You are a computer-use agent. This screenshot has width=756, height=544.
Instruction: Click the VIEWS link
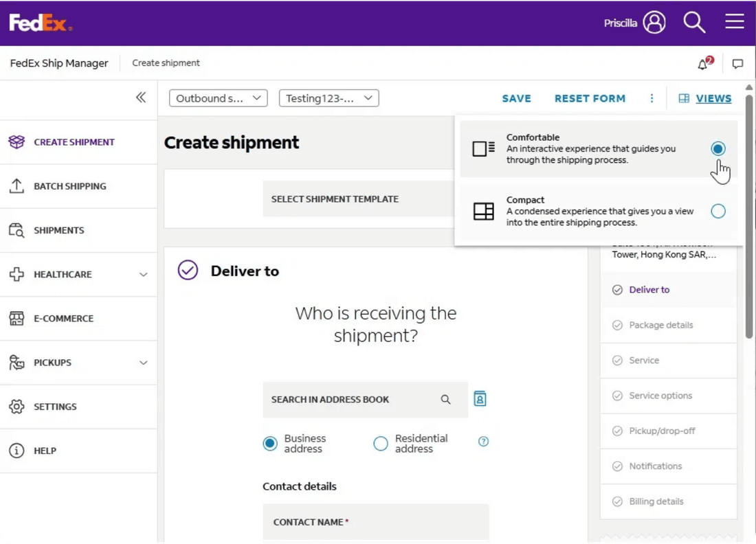pos(713,98)
